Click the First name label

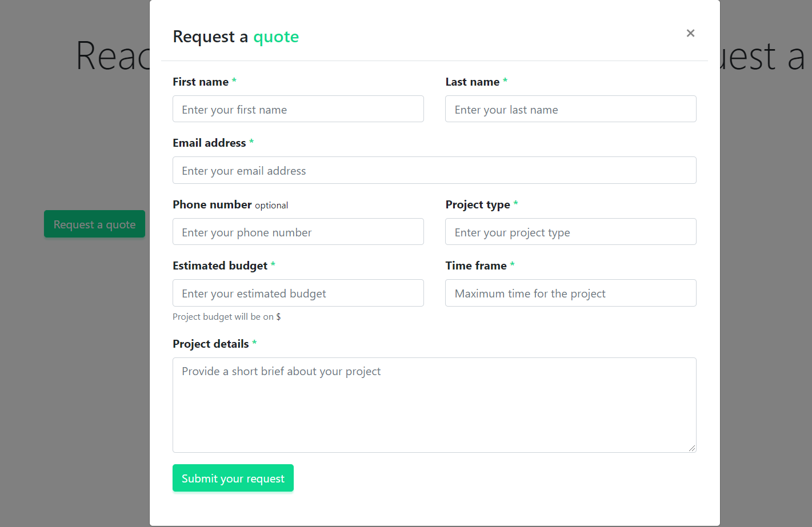[200, 81]
